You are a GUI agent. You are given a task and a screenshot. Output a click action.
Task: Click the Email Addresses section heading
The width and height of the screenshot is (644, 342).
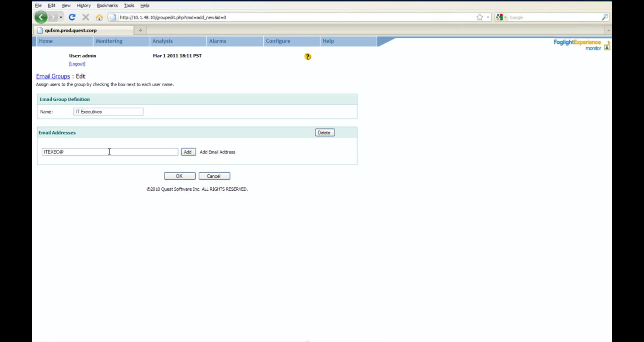tap(57, 133)
